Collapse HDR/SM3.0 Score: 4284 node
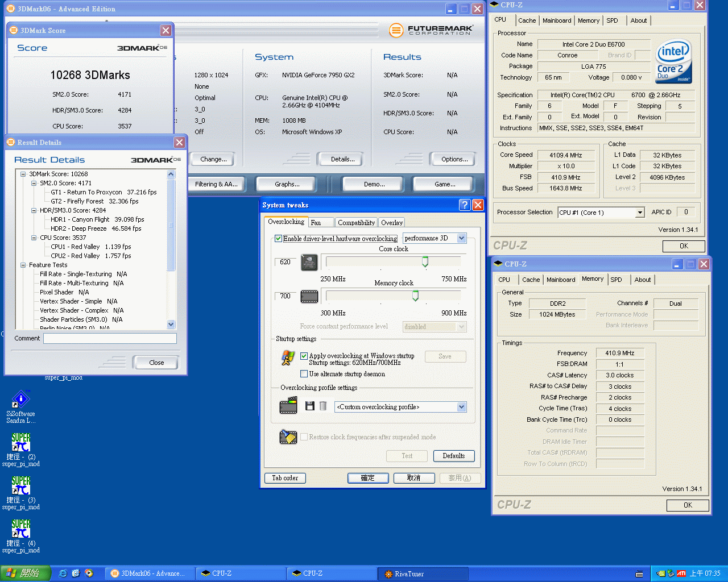This screenshot has height=582, width=728. 34,210
